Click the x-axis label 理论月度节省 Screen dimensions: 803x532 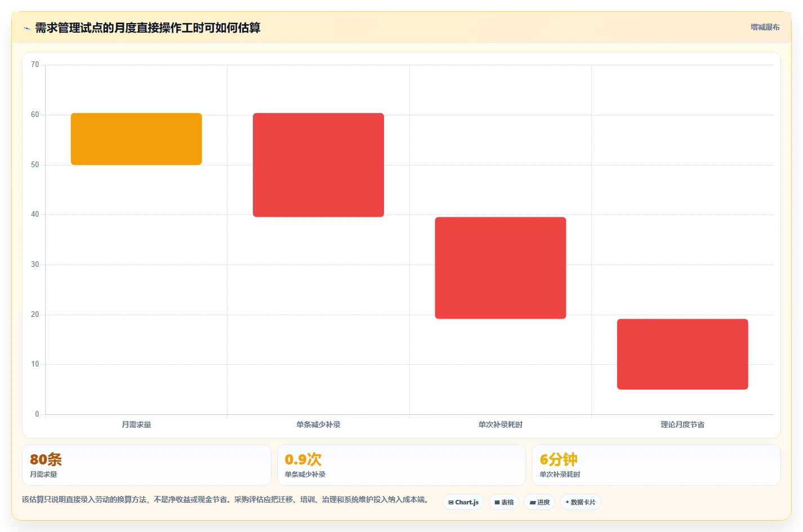(682, 424)
